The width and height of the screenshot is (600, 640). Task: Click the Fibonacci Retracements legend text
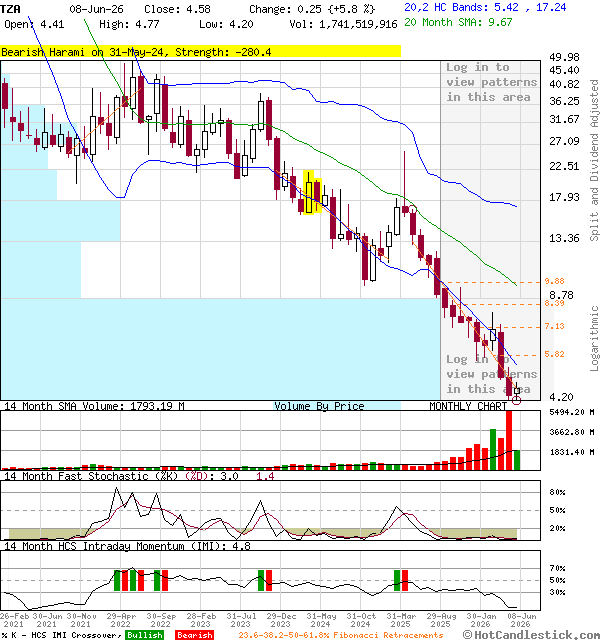340,635
